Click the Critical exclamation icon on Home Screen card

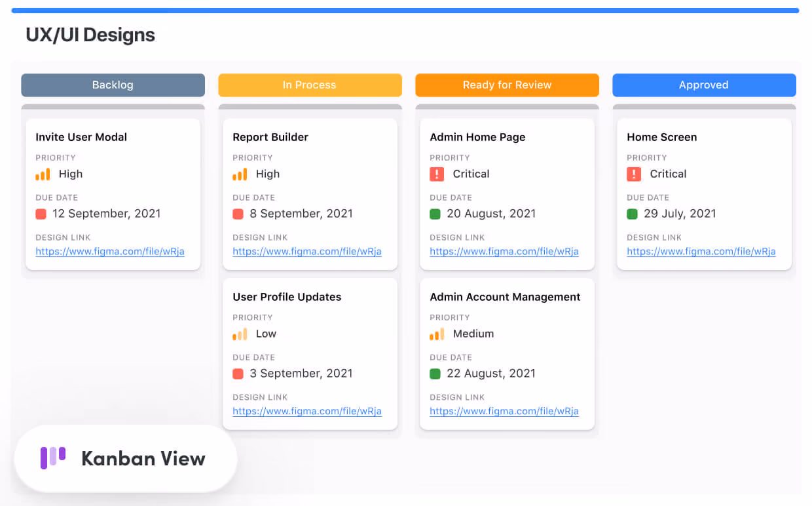pyautogui.click(x=634, y=174)
